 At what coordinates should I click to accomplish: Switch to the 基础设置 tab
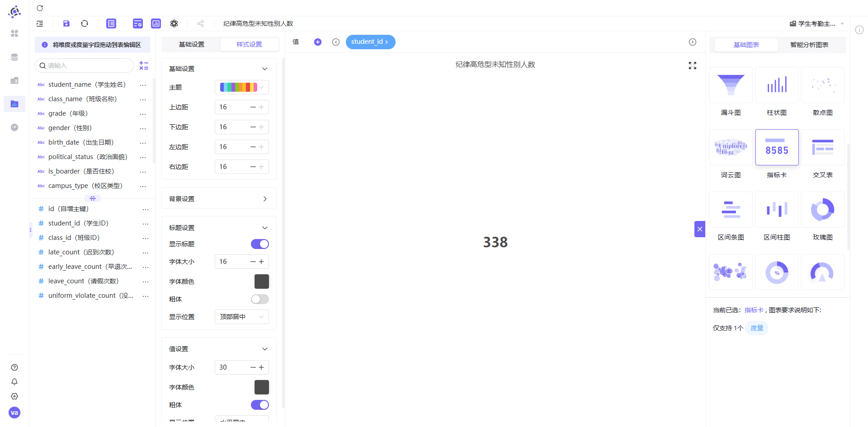[192, 44]
